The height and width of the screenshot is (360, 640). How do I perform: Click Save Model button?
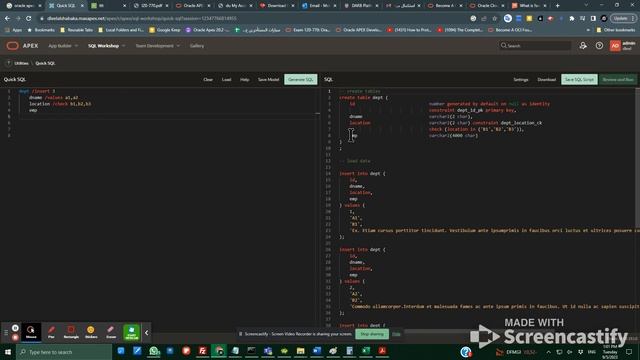(269, 80)
